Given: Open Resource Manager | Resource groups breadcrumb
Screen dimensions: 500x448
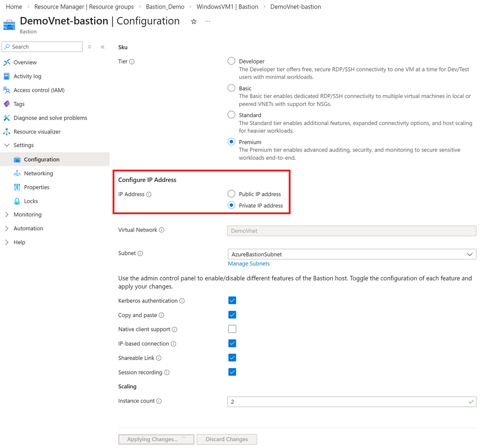Looking at the screenshot, I should click(x=84, y=6).
